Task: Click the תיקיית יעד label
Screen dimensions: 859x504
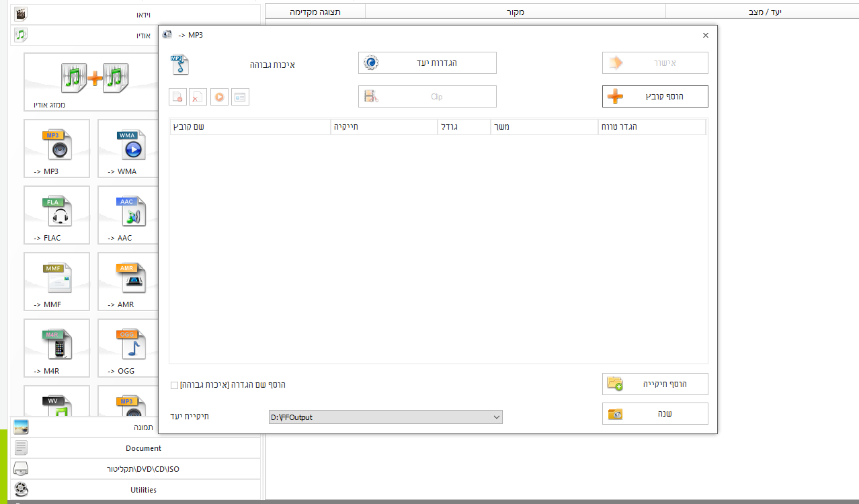Action: click(x=189, y=417)
